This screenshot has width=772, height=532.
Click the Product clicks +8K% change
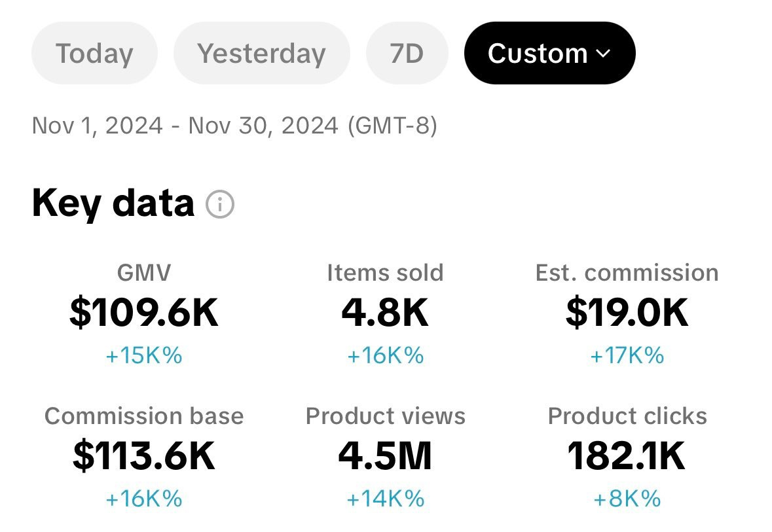pyautogui.click(x=627, y=499)
